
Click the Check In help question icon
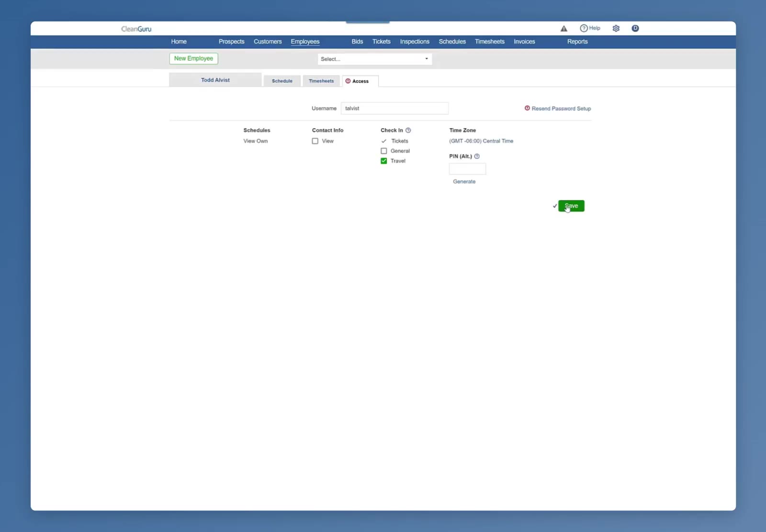(408, 130)
